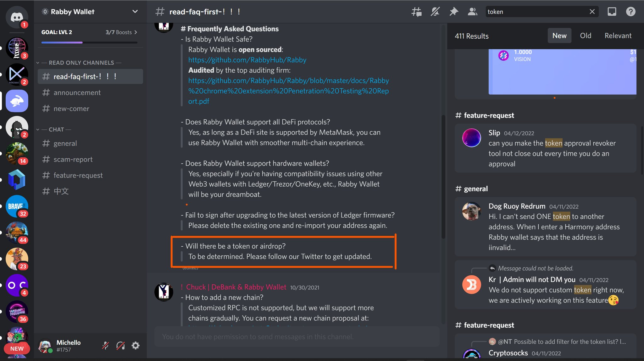
Task: Toggle the member list icon
Action: (x=472, y=12)
